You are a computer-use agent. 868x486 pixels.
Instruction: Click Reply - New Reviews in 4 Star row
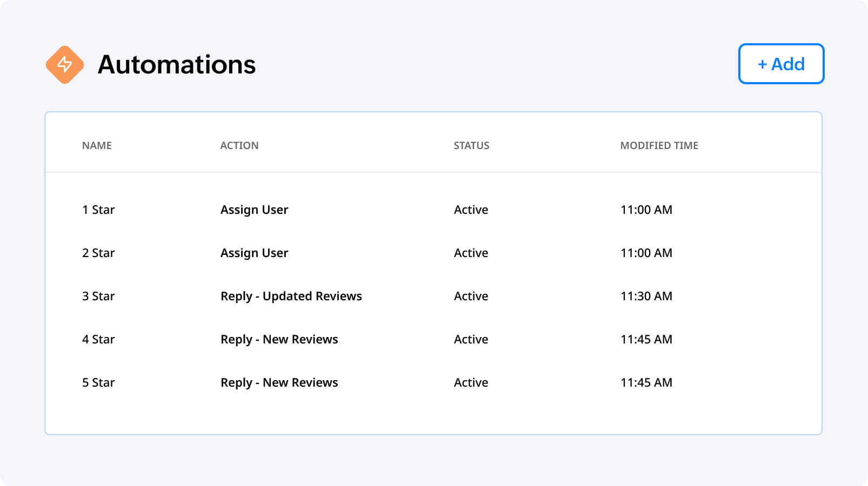[x=279, y=339]
